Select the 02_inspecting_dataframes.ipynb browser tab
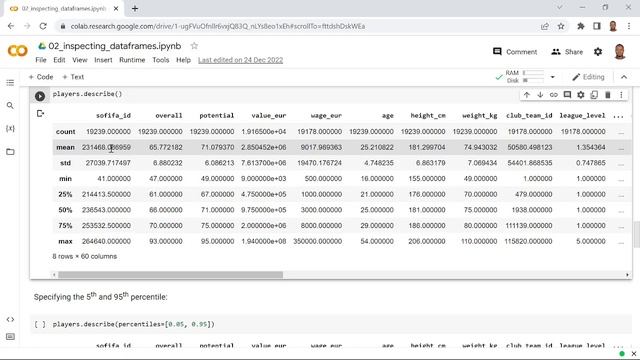Image resolution: width=640 pixels, height=360 pixels. pos(63,9)
